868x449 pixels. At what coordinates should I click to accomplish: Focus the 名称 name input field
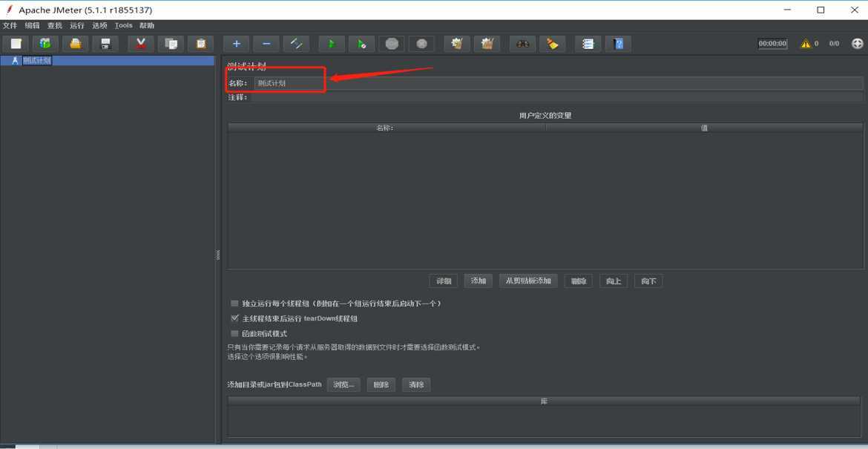click(557, 83)
